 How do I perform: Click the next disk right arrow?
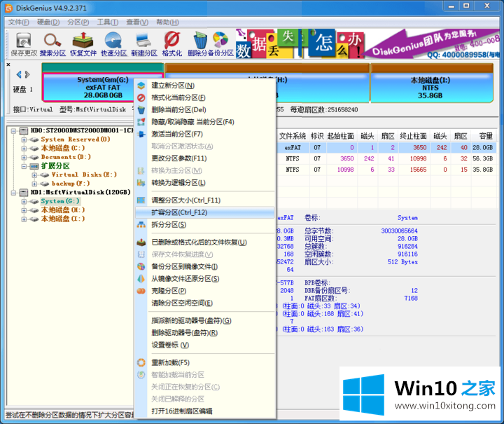point(27,74)
